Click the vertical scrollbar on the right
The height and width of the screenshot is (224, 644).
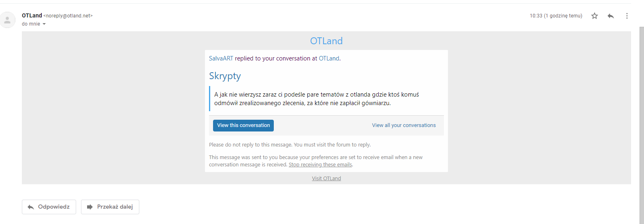642,122
